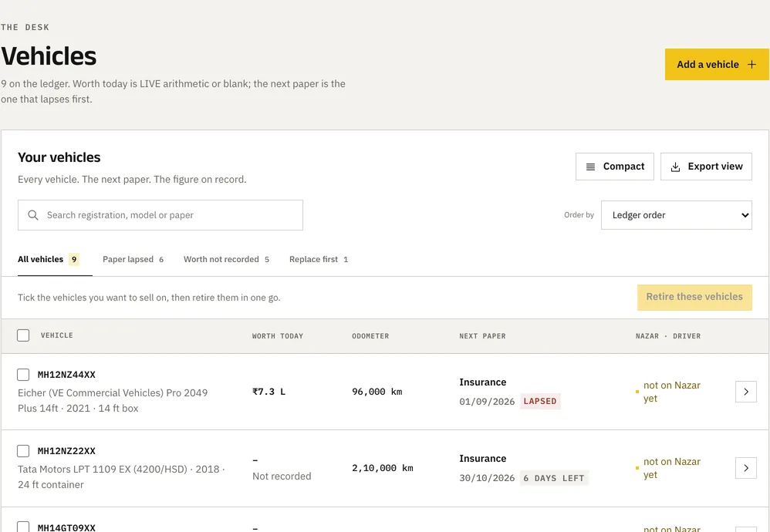Image resolution: width=770 pixels, height=532 pixels.
Task: Click the VEHICLE column header
Action: pyautogui.click(x=57, y=335)
